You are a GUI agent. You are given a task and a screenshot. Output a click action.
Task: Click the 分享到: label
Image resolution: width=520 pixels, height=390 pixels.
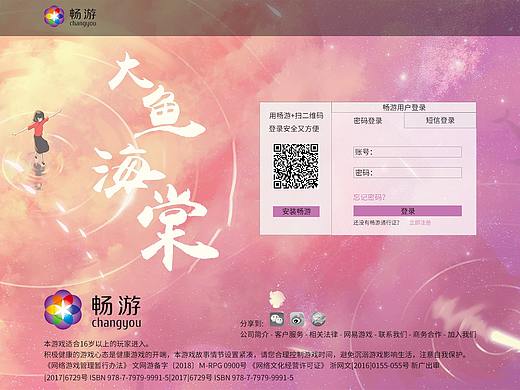click(252, 323)
